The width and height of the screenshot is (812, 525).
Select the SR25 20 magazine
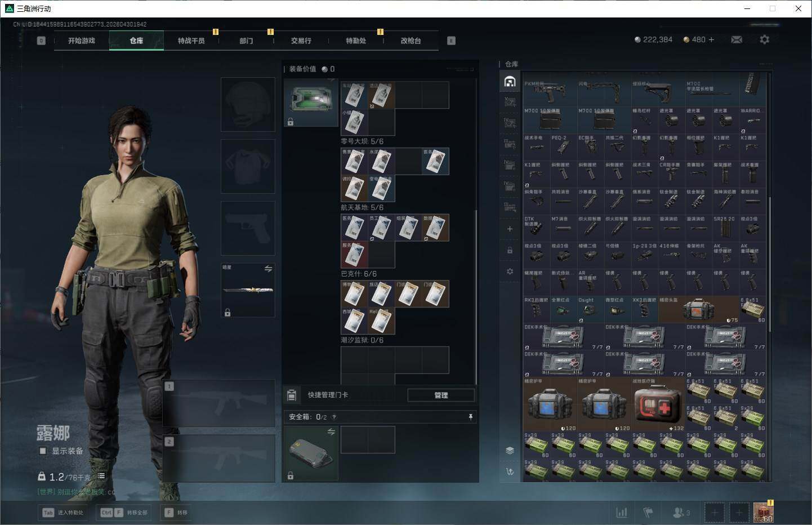click(726, 228)
